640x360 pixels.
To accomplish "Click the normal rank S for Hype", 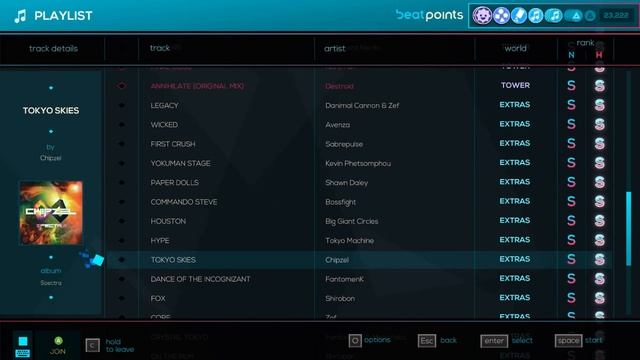I will pyautogui.click(x=571, y=240).
